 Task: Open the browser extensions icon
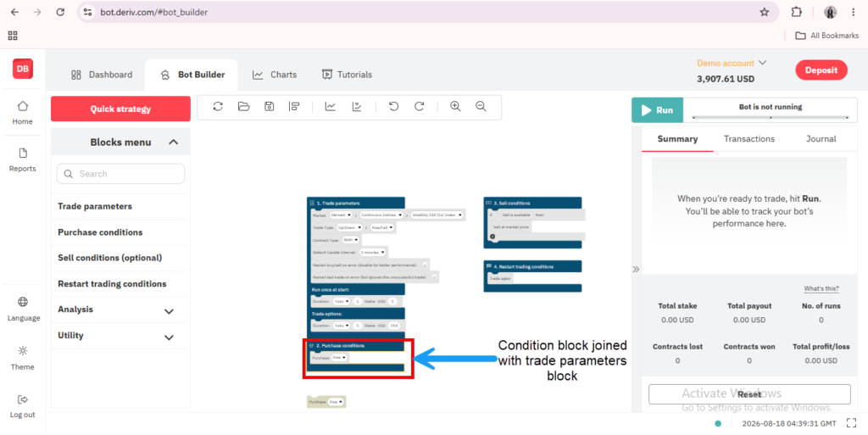(x=797, y=12)
